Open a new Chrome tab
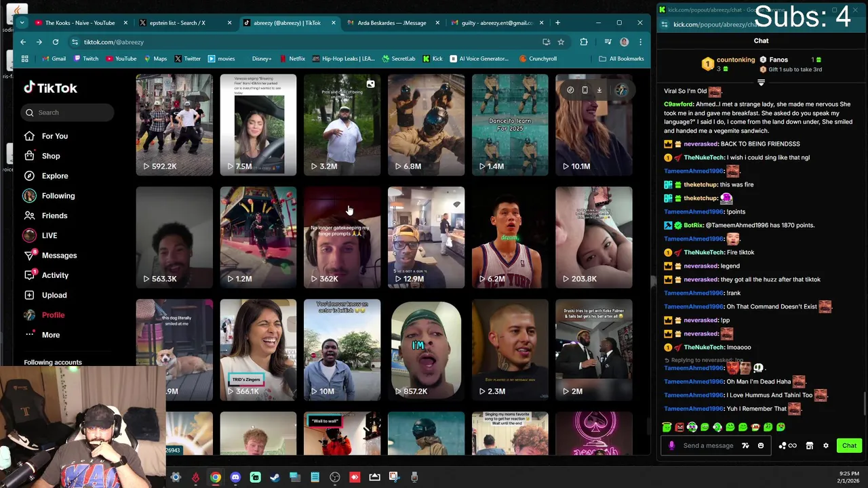This screenshot has width=868, height=488. [557, 23]
